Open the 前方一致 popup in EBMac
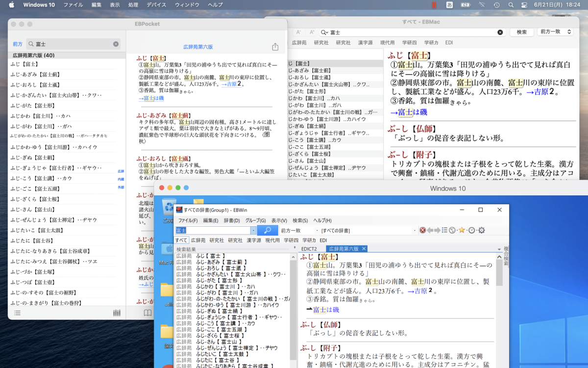588x368 pixels. [555, 32]
